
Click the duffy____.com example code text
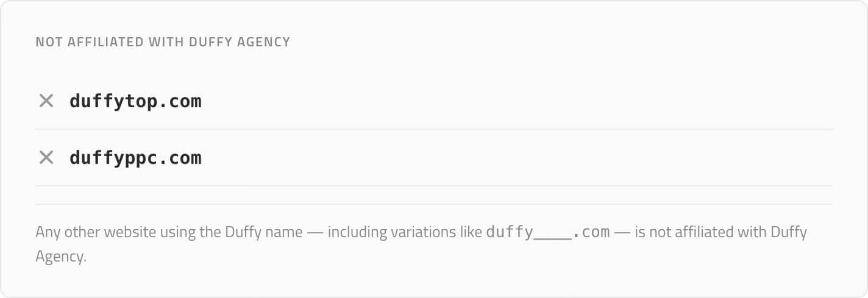(547, 232)
